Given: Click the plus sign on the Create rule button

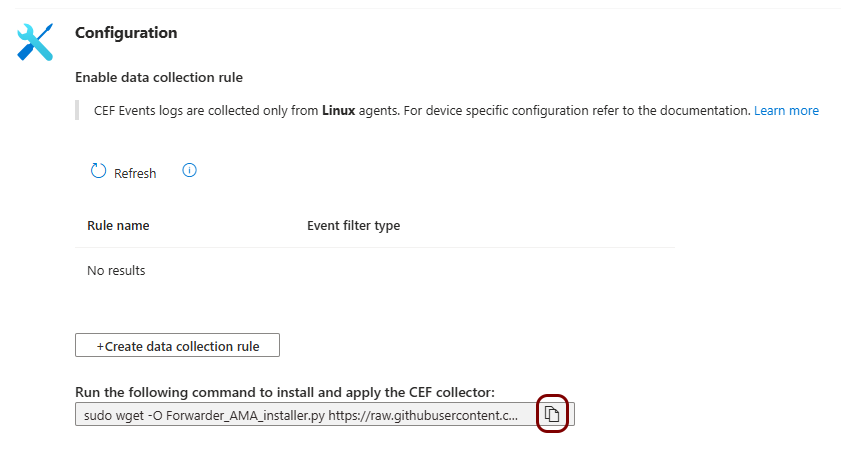Looking at the screenshot, I should (100, 346).
